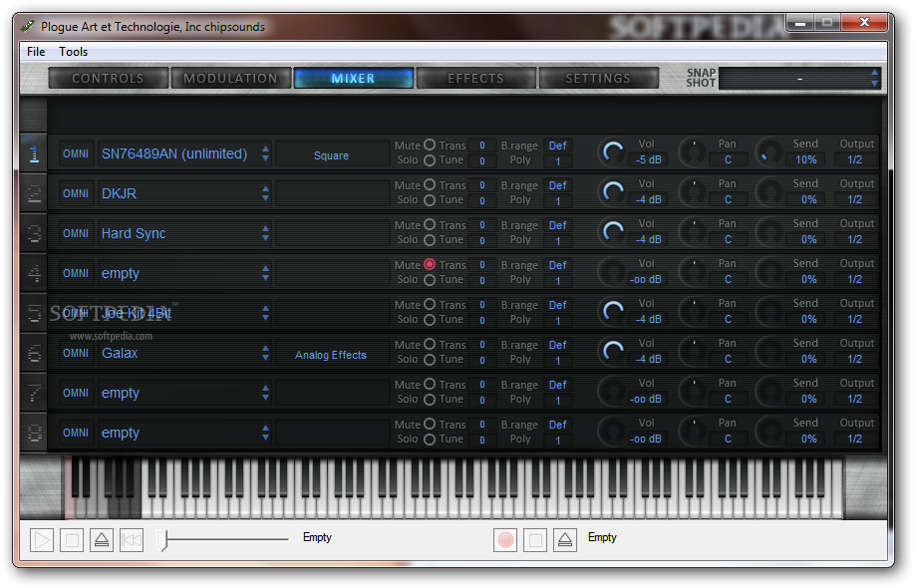Solo the Galax slot
915x588 pixels.
[x=430, y=360]
